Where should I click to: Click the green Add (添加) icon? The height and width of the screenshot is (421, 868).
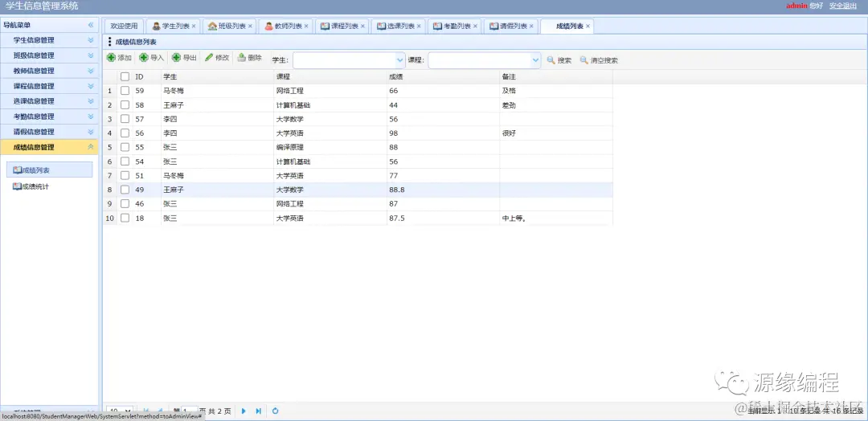pos(111,58)
